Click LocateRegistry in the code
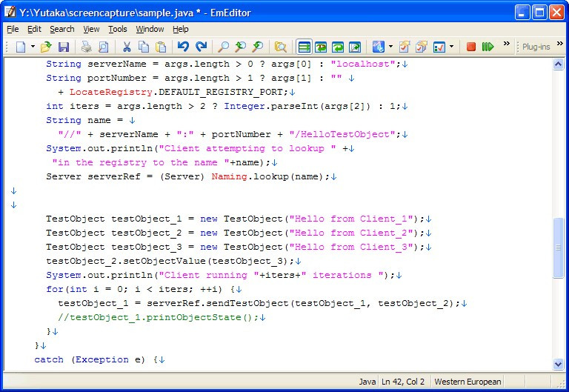 pos(111,92)
